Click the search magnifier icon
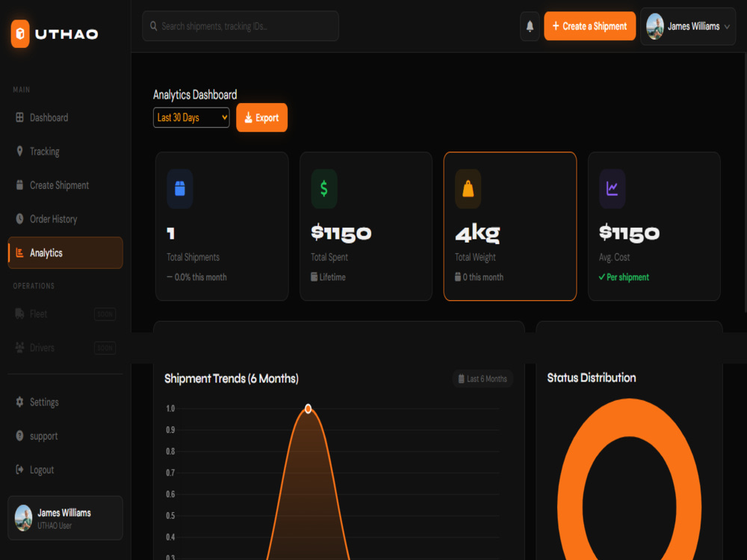This screenshot has width=747, height=560. click(x=153, y=25)
